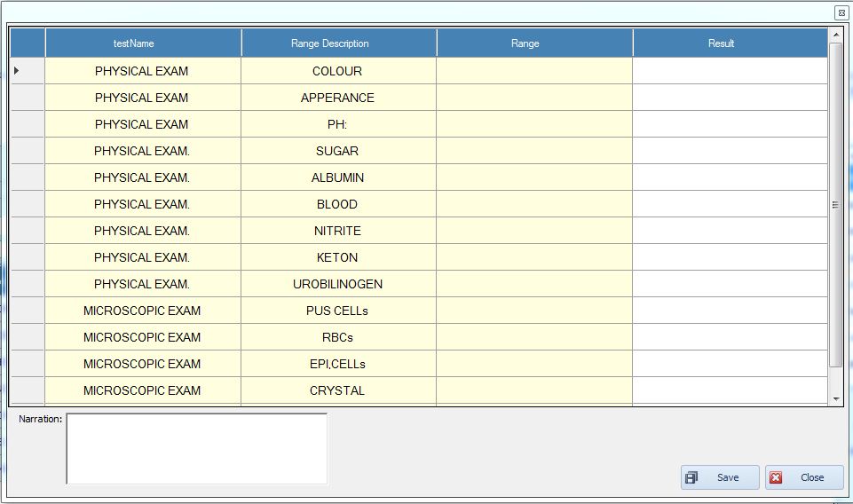Click the Range cell for BLOOD
This screenshot has height=504, width=853.
pos(534,204)
